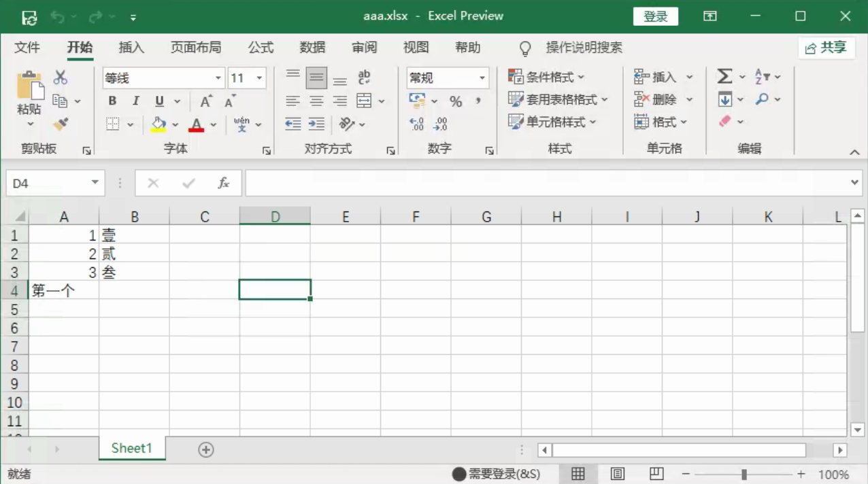Click the increase indent icon
The width and height of the screenshot is (868, 484).
tap(316, 124)
